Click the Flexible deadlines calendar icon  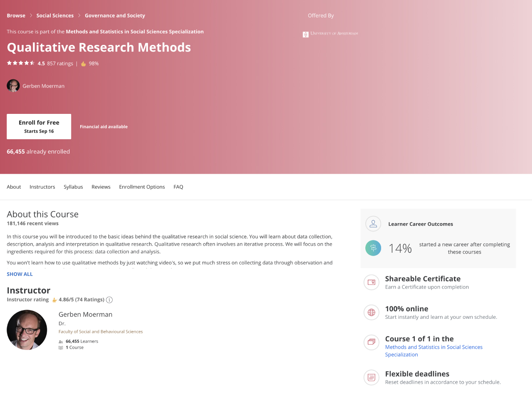372,377
